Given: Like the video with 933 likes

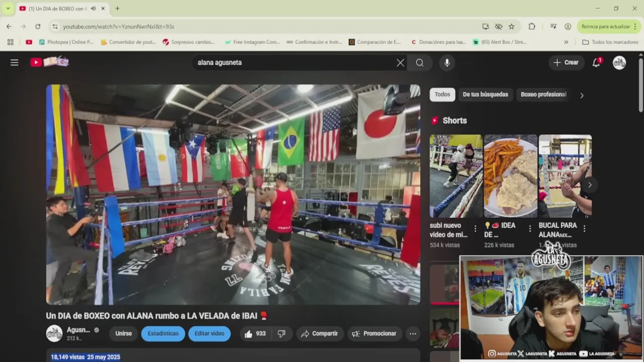Looking at the screenshot, I should [x=255, y=333].
